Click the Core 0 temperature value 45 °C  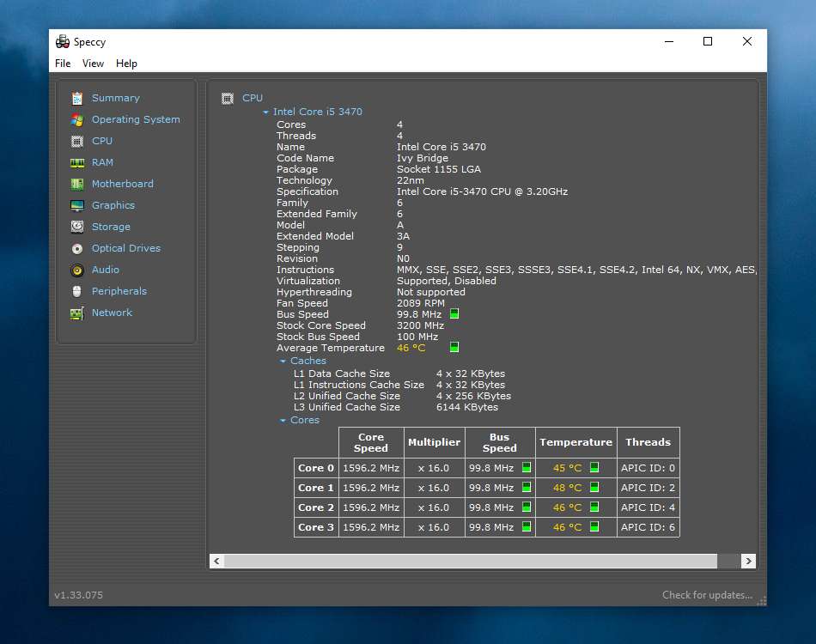point(567,468)
